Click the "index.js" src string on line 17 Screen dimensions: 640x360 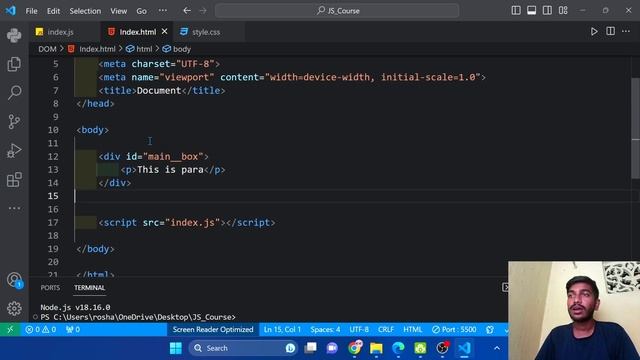tap(195, 222)
